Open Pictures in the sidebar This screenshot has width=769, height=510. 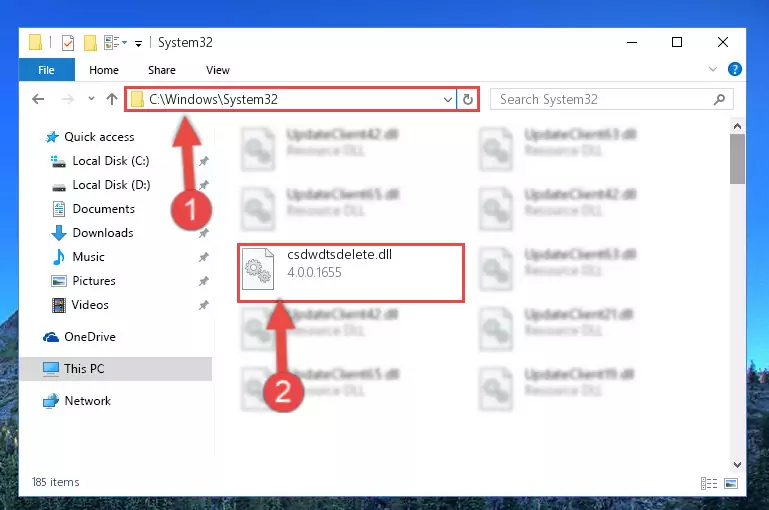94,281
